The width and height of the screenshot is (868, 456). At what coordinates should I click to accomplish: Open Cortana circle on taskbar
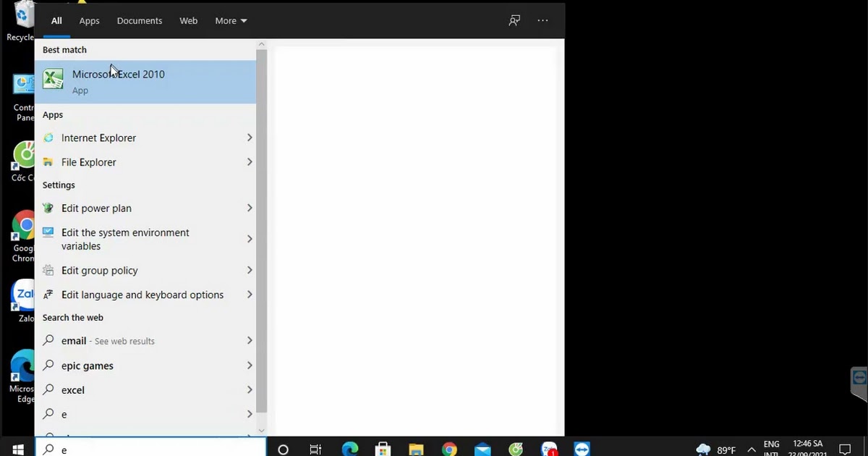283,449
